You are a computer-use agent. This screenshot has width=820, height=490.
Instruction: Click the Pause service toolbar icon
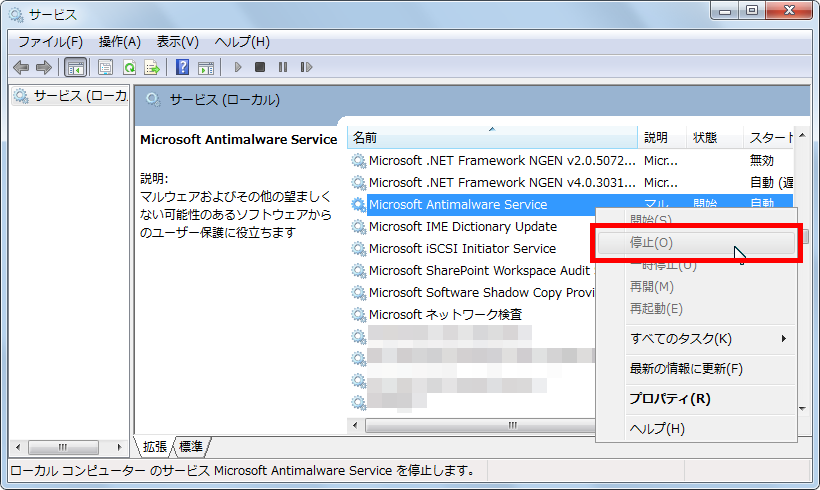pyautogui.click(x=283, y=67)
